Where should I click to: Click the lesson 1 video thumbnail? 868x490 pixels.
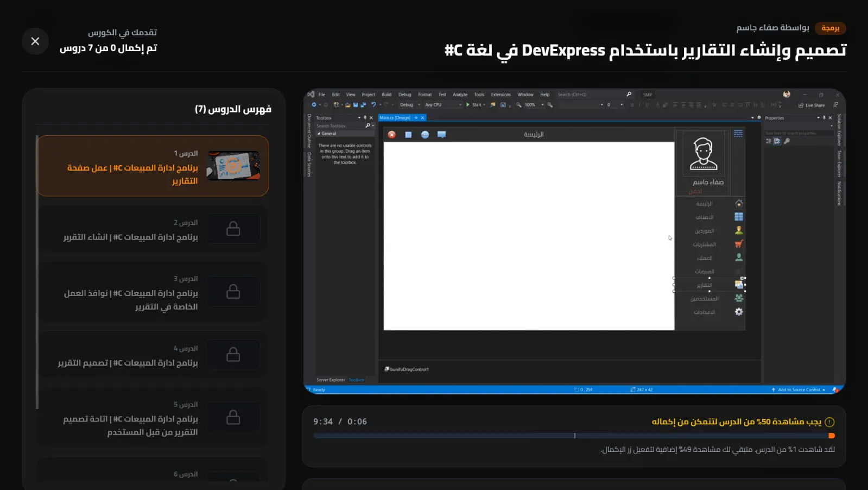[x=233, y=166]
